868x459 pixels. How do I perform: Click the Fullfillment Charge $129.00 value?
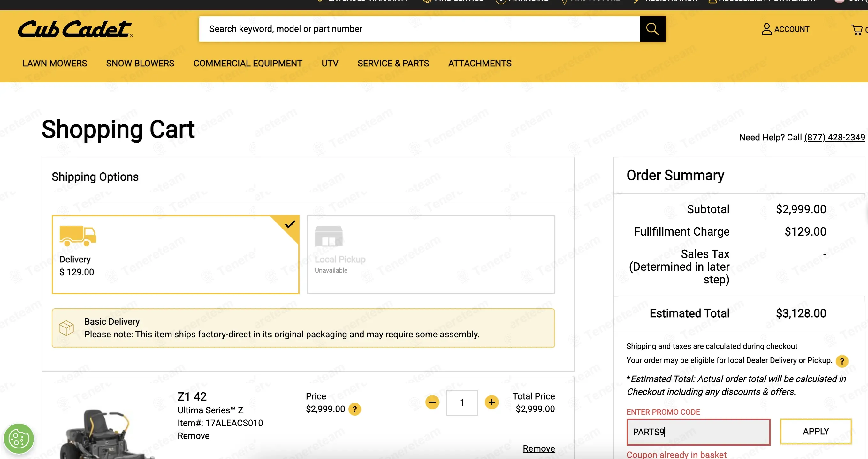[x=805, y=232]
